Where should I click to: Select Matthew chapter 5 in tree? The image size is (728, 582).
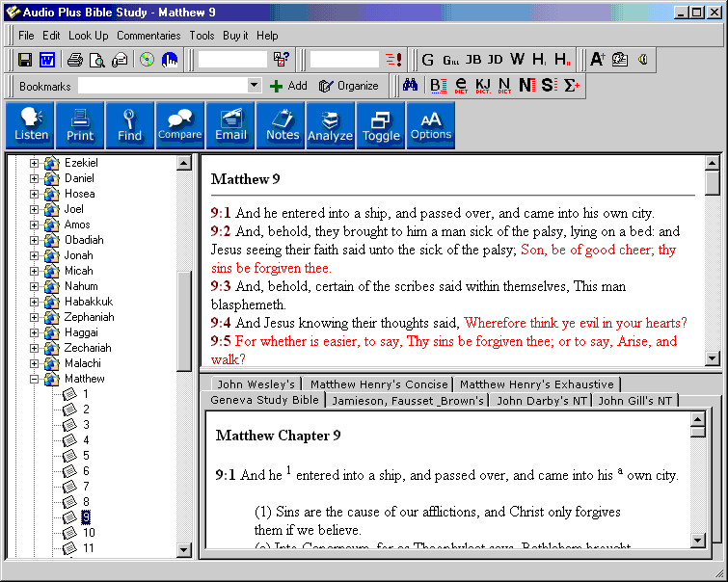[86, 456]
